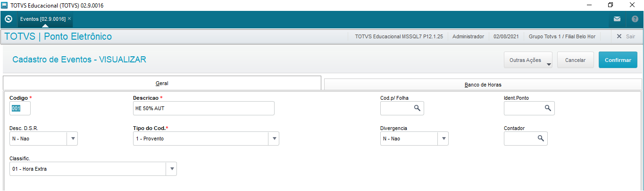Search lookup icon in Ident.Ponto field

coord(548,108)
